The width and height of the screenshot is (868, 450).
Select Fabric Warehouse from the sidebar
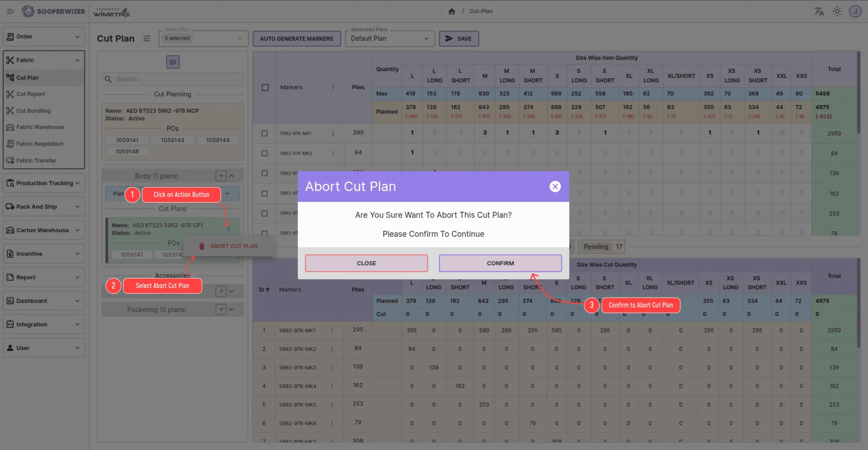click(x=40, y=127)
